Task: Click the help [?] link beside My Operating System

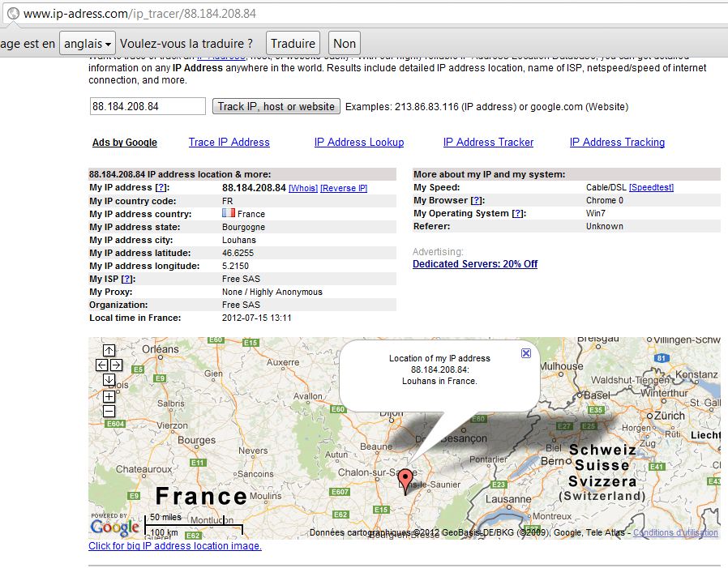Action: (x=518, y=213)
